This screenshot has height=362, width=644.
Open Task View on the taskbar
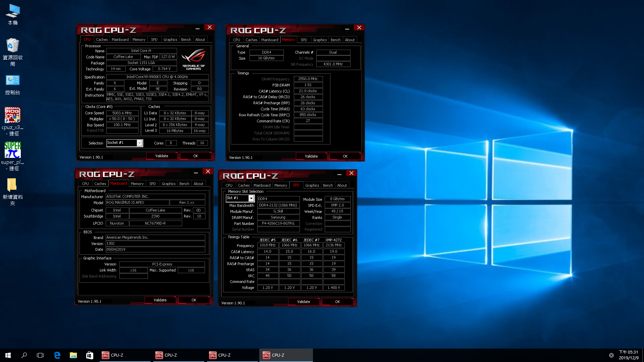tap(40, 355)
